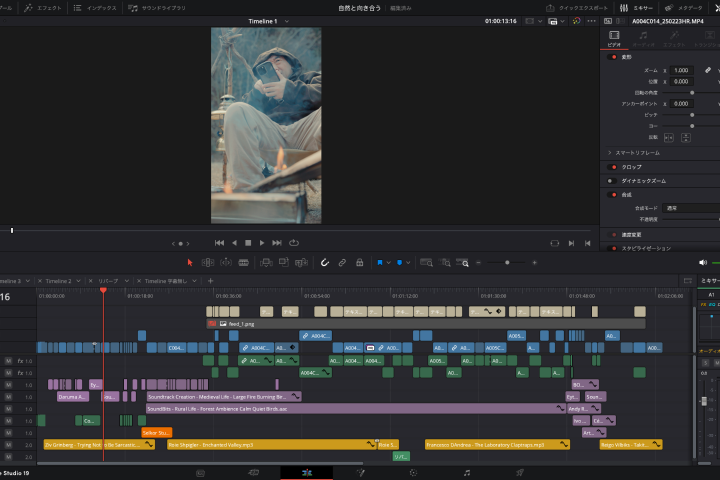Open the Edit page icon in bottom bar

[x=307, y=473]
